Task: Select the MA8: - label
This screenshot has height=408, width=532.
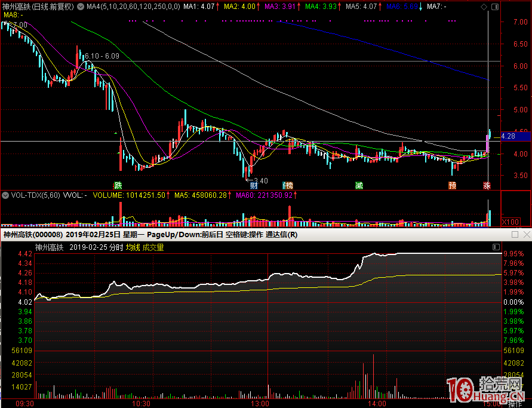Action: [13, 15]
